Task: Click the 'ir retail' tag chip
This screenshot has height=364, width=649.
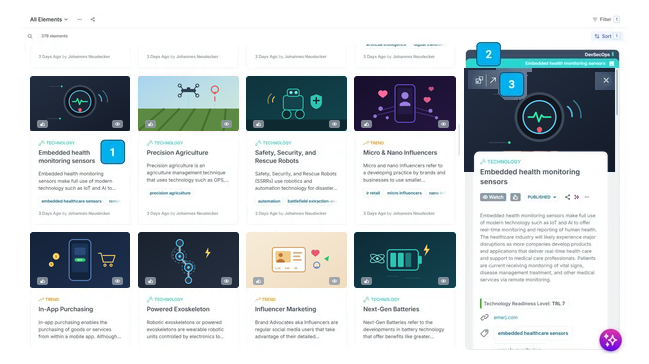Action: tap(373, 193)
